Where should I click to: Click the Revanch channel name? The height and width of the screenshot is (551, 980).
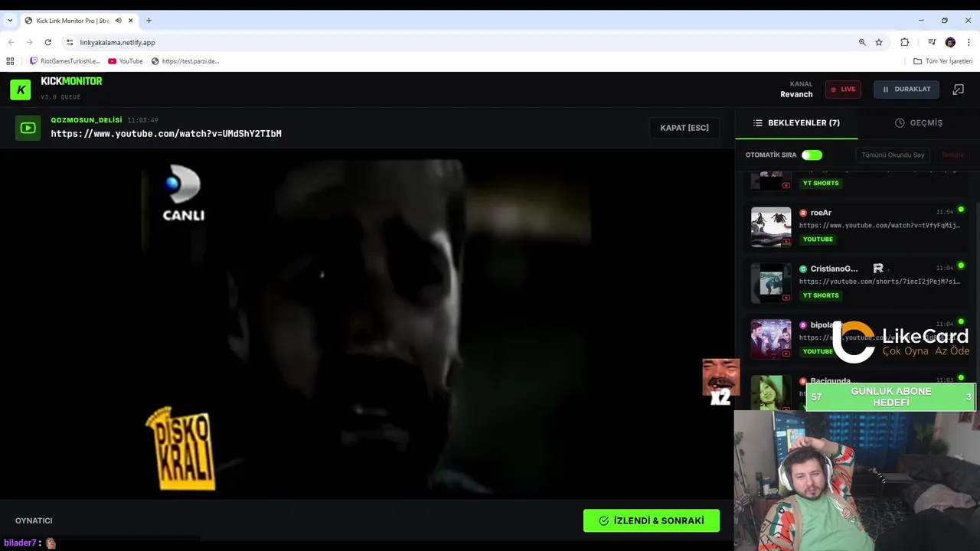point(796,95)
